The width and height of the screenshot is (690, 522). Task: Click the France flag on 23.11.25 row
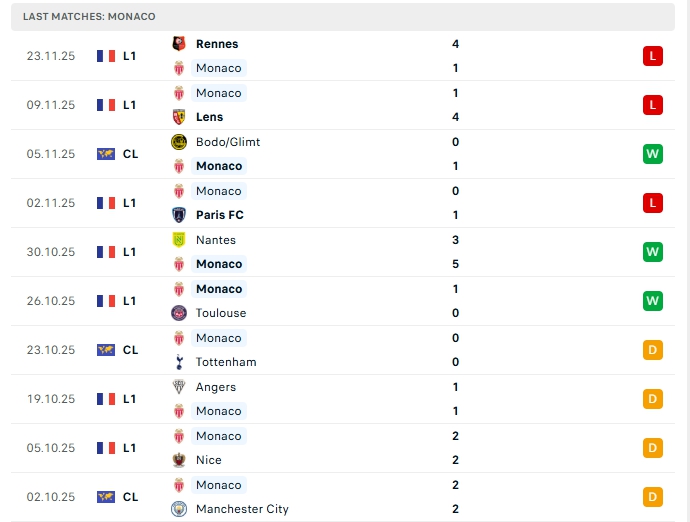(x=106, y=56)
